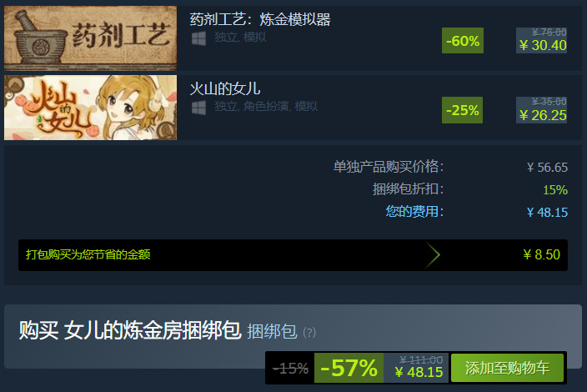Click the Windows icon under 药剂工艺

(x=198, y=38)
